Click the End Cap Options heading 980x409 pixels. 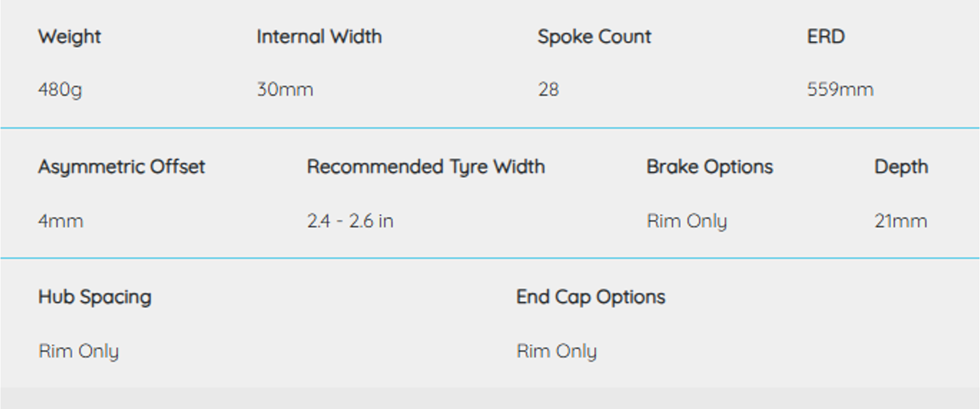pos(591,297)
